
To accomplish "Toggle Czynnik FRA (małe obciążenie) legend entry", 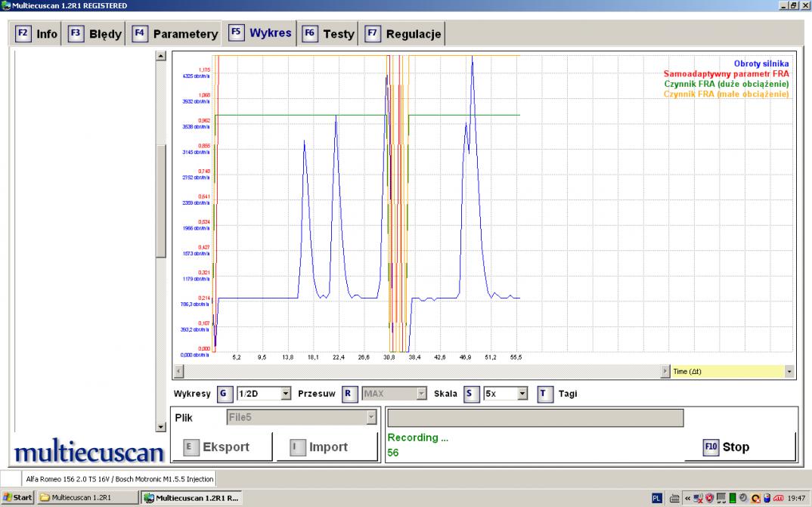I will click(x=726, y=94).
